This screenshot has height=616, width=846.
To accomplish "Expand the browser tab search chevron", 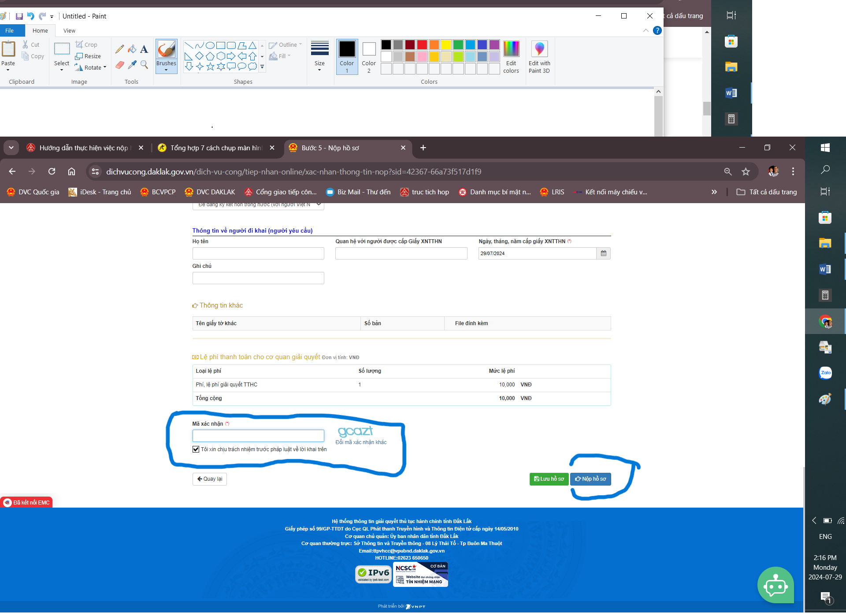I will pyautogui.click(x=11, y=148).
